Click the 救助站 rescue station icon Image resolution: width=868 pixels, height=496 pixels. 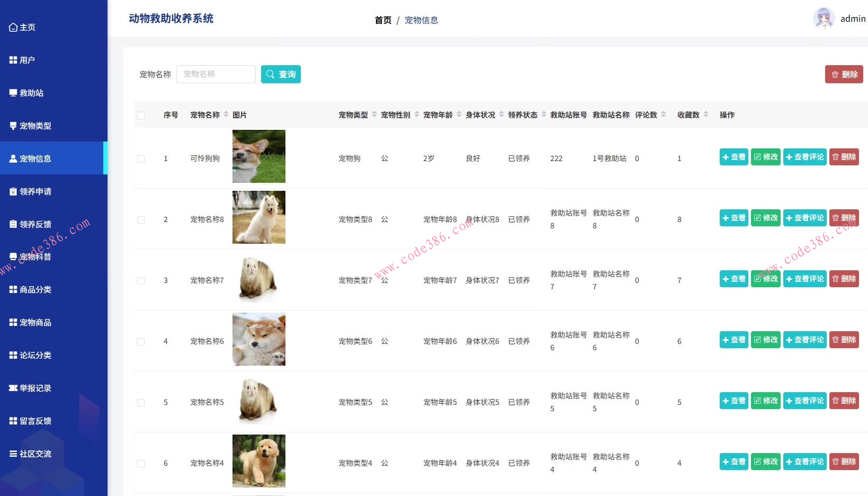13,92
